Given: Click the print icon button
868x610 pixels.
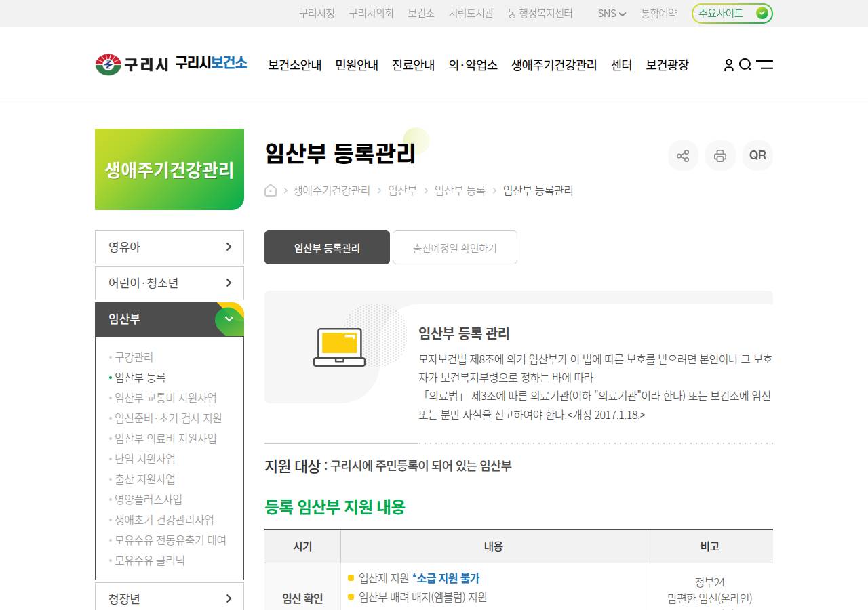Looking at the screenshot, I should (720, 155).
